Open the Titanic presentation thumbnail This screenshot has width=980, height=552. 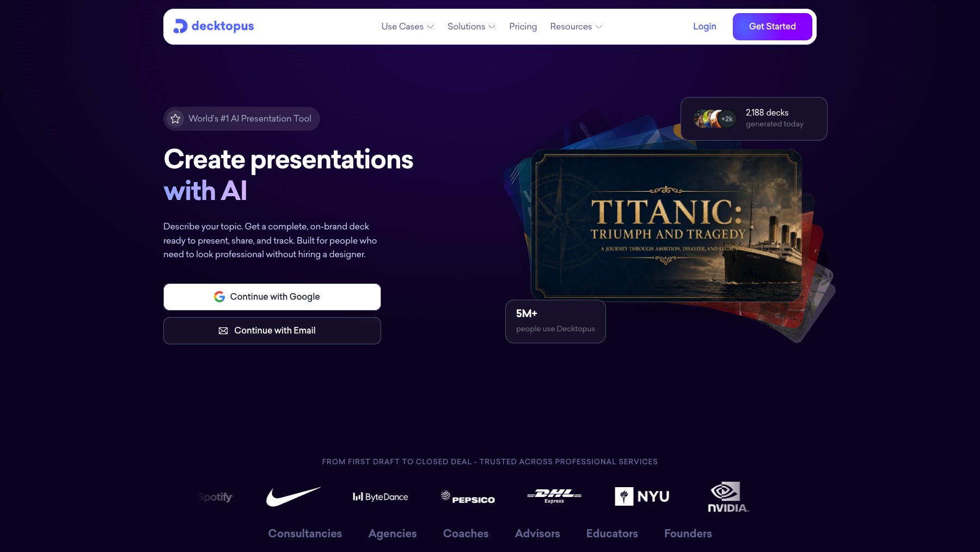pyautogui.click(x=666, y=225)
